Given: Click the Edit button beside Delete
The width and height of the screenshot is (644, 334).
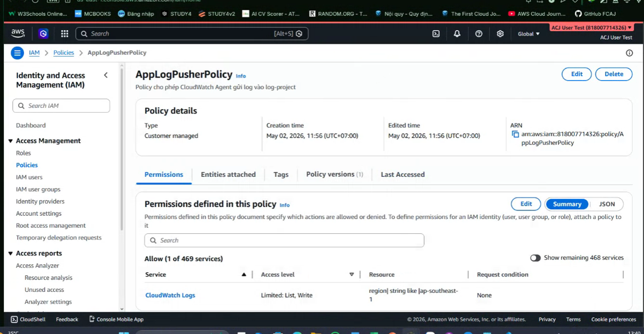Looking at the screenshot, I should tap(577, 74).
